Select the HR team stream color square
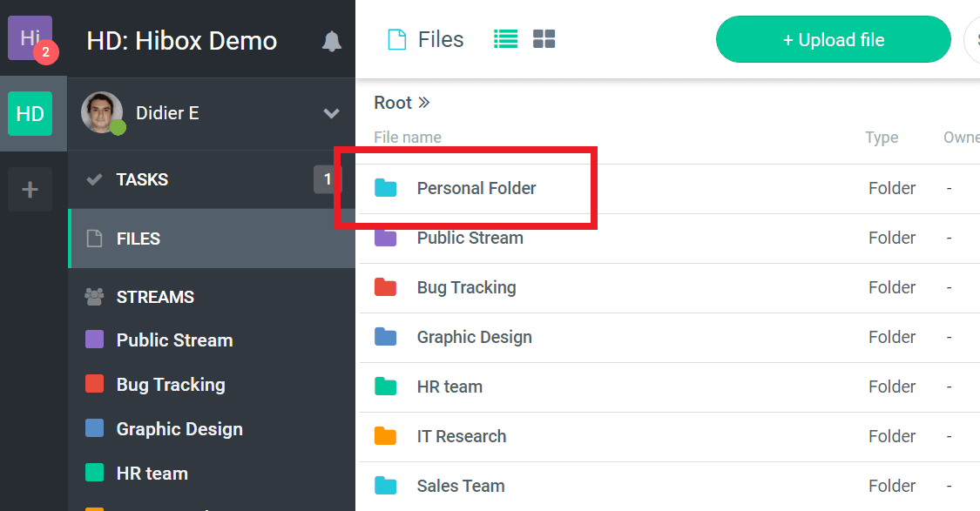980x511 pixels. click(x=94, y=473)
